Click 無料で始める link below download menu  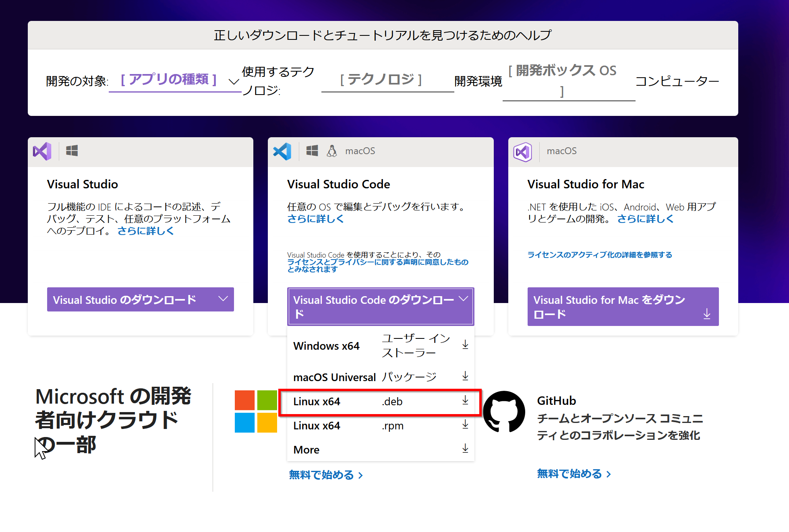coord(326,475)
